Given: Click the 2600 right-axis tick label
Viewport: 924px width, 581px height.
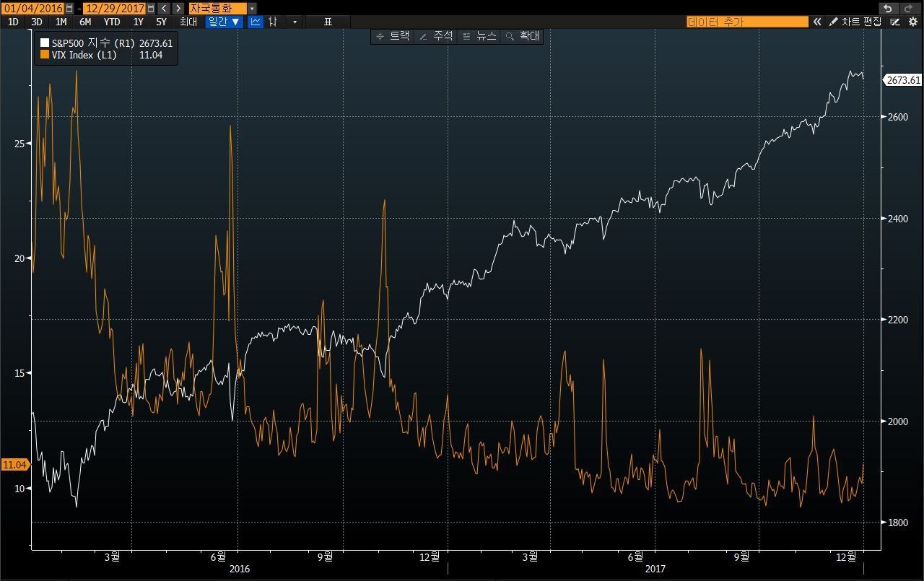Looking at the screenshot, I should coord(897,117).
